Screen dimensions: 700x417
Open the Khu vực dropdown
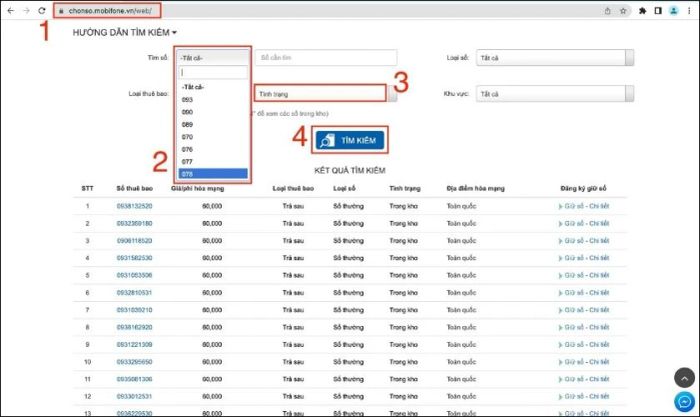pos(555,94)
